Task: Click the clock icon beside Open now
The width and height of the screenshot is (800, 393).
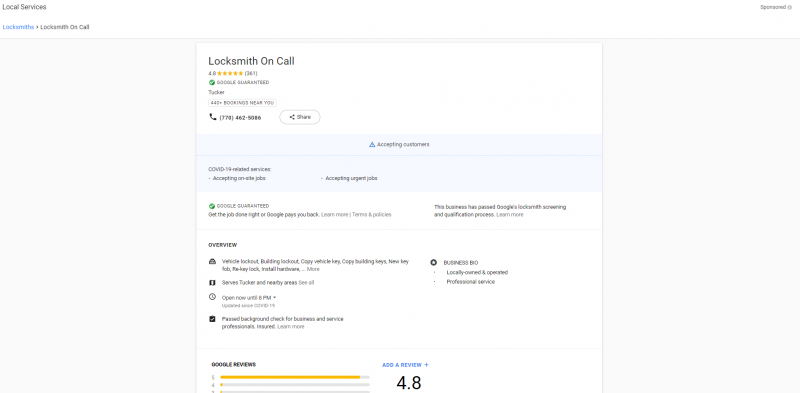Action: point(212,297)
